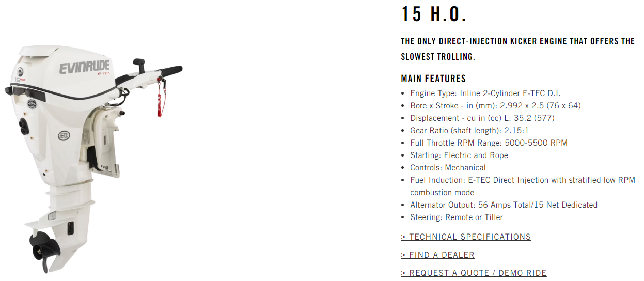
Task: Click the Displacement feature line
Action: [x=482, y=118]
